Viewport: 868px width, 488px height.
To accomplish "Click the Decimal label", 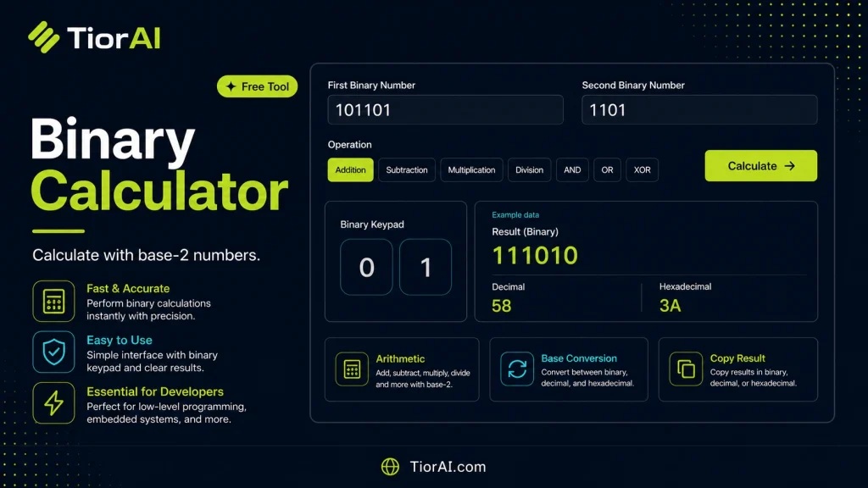I will (x=509, y=286).
